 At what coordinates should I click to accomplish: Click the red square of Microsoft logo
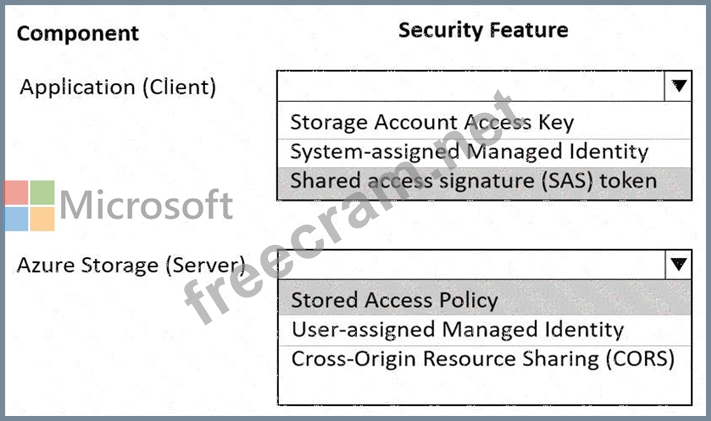point(16,192)
